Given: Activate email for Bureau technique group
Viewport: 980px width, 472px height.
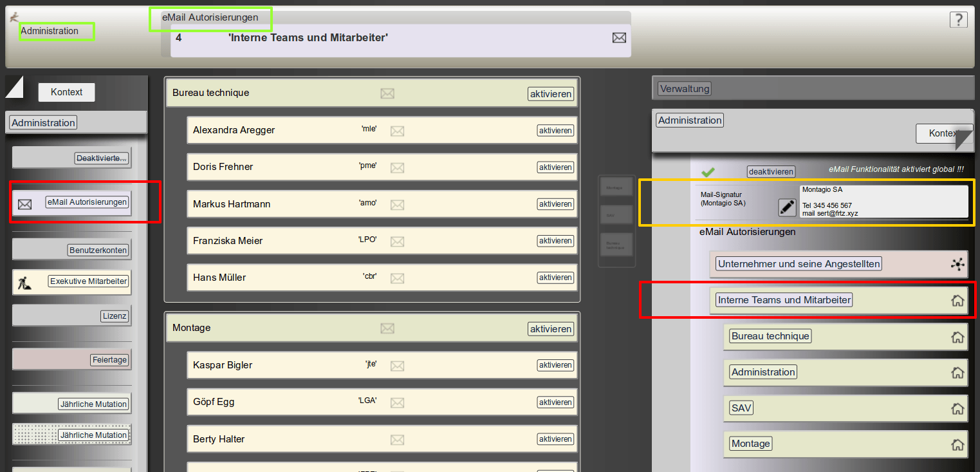Looking at the screenshot, I should click(x=550, y=94).
